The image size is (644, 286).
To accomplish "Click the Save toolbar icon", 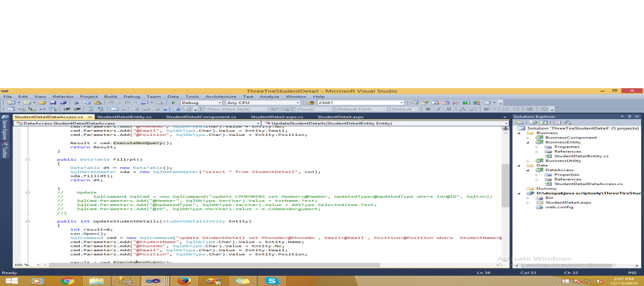I will pos(53,102).
